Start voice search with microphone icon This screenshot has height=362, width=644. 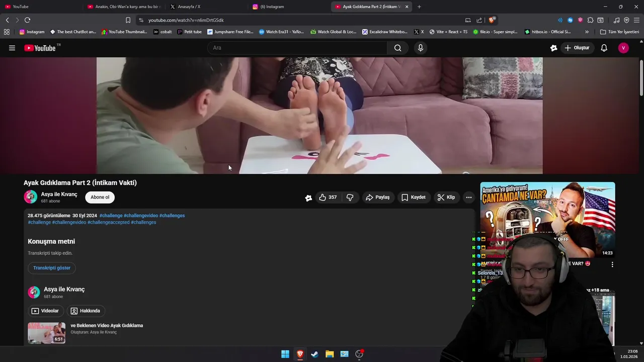421,48
